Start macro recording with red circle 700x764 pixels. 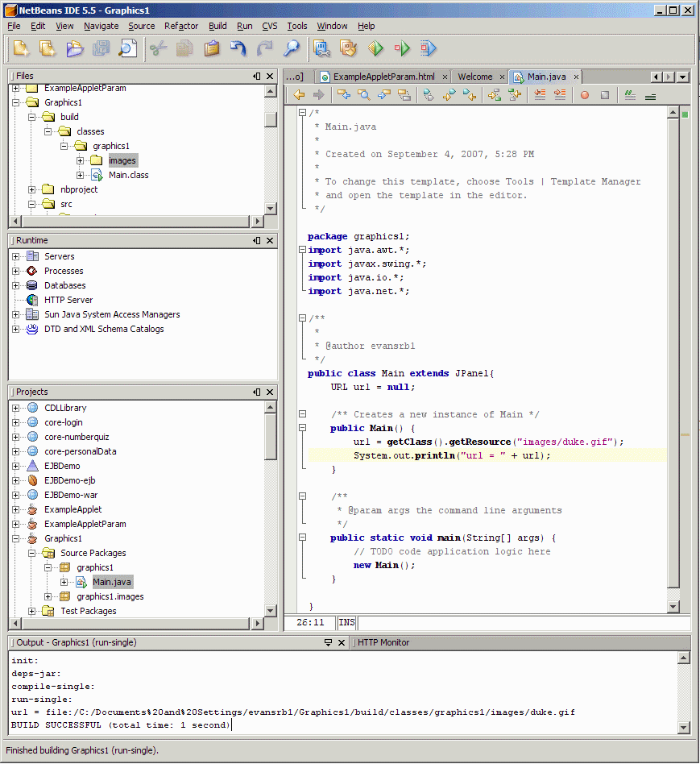click(x=585, y=95)
